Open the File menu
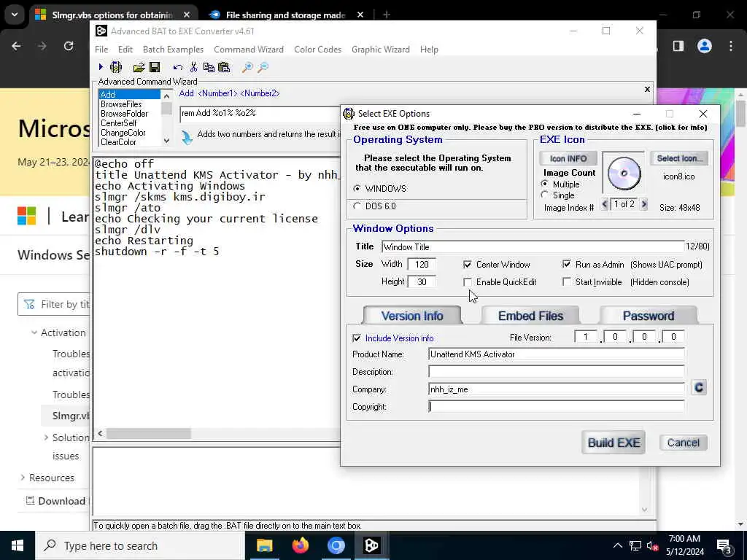 [101, 49]
